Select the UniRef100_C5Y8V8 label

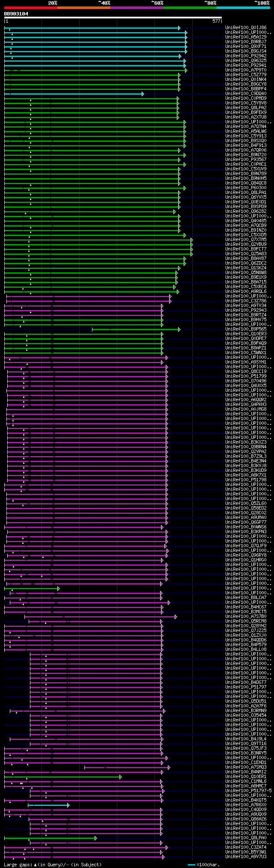[246, 103]
